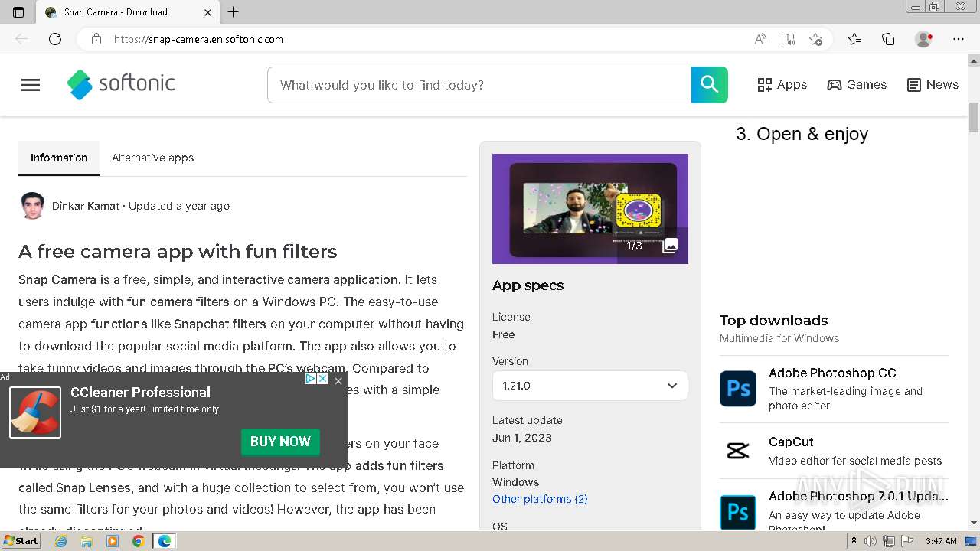
Task: Open the Softonic hamburger menu
Action: pos(31,85)
